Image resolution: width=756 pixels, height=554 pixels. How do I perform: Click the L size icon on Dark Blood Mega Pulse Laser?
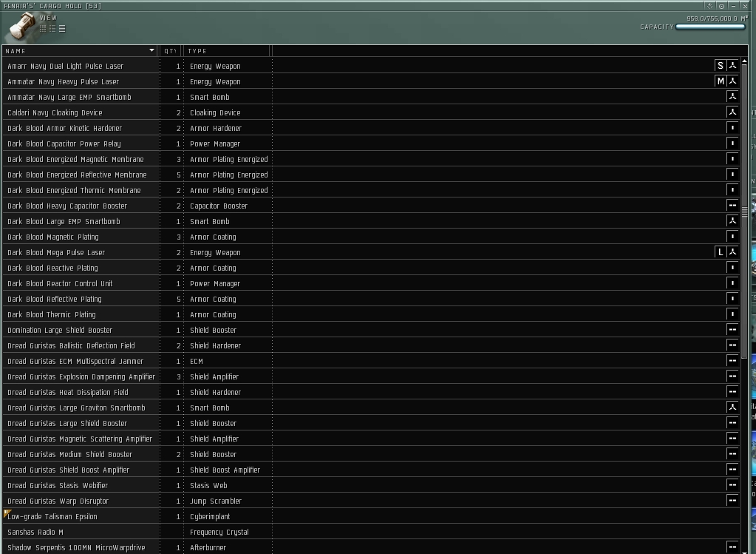click(x=721, y=252)
